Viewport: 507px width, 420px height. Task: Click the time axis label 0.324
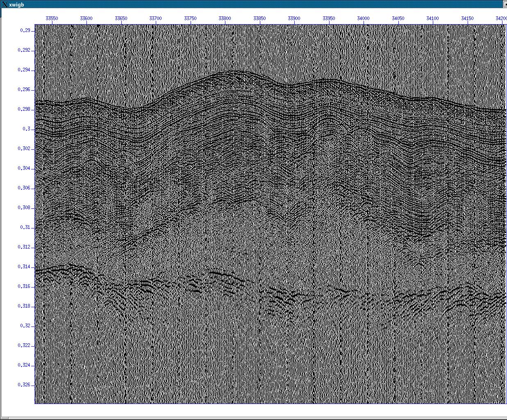coord(24,365)
